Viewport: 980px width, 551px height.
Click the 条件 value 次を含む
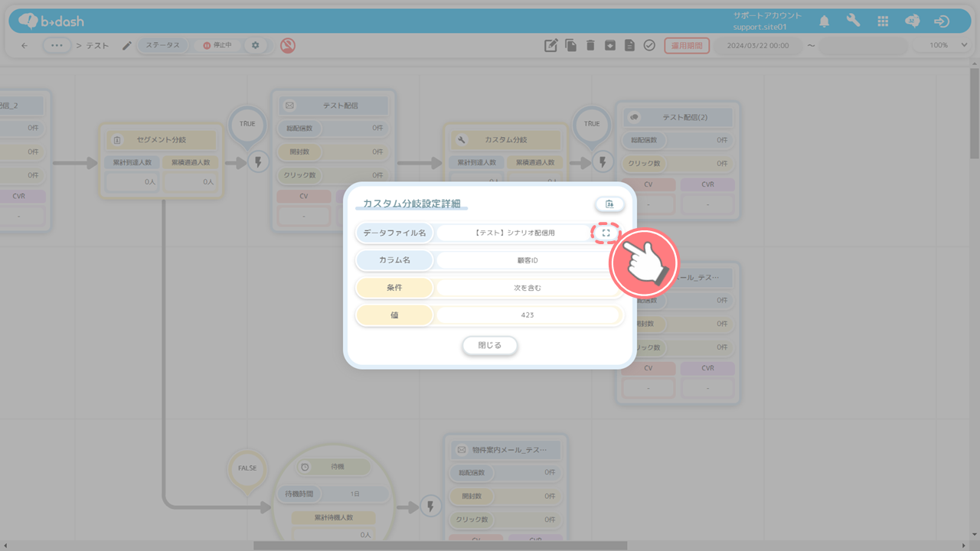[528, 288]
